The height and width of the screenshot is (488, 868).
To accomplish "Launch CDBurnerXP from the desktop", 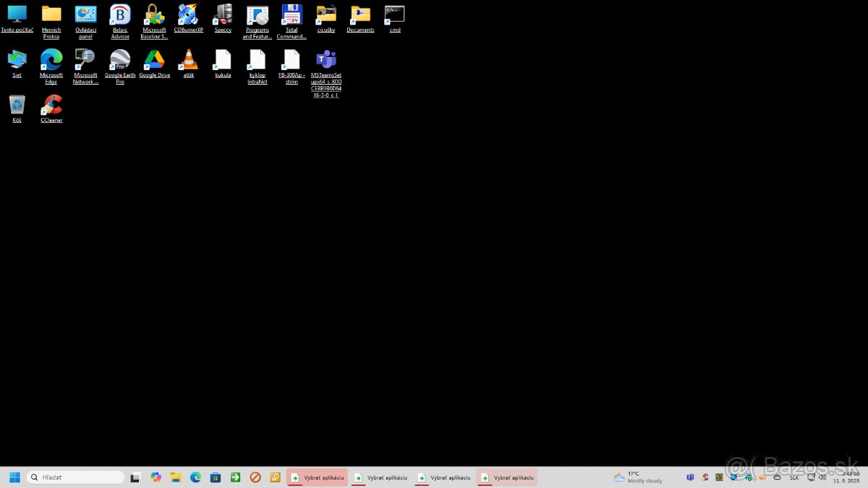I will 188,14.
